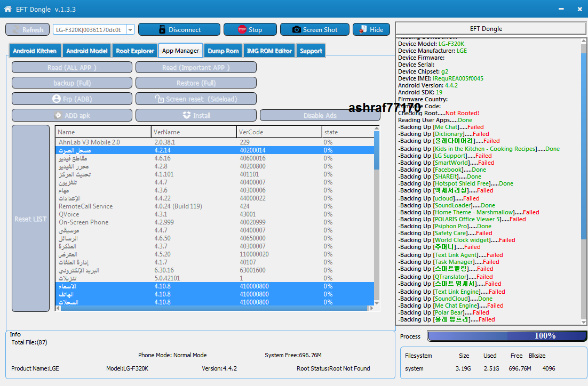Viewport: 588px width, 386px height.
Task: Select the App Manager tab
Action: coord(180,51)
